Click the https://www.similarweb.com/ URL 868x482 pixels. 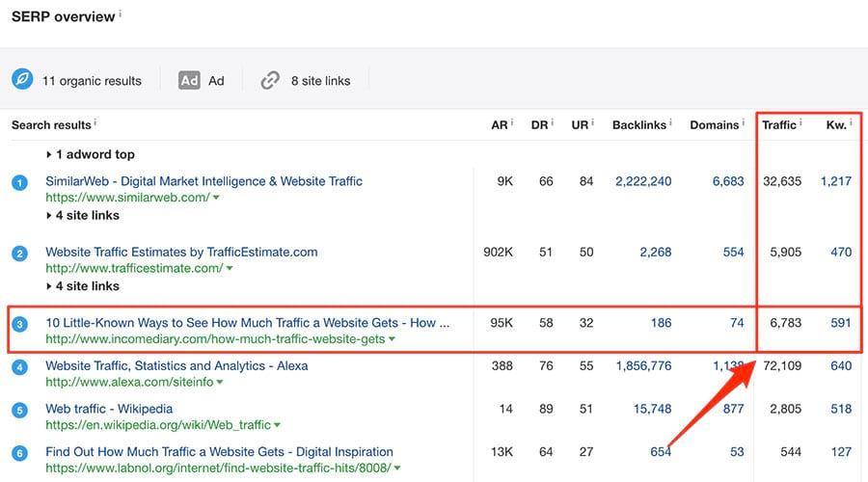coord(128,198)
